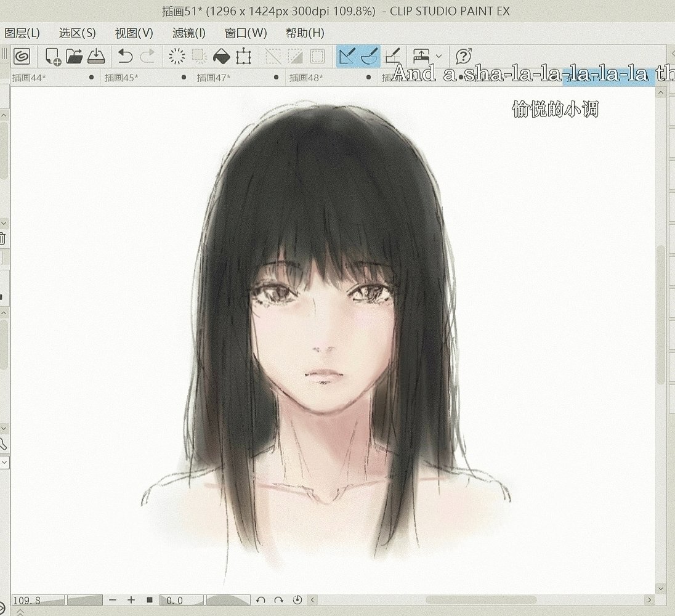The height and width of the screenshot is (616, 675).
Task: Open the 图层(L) menu
Action: 22,33
